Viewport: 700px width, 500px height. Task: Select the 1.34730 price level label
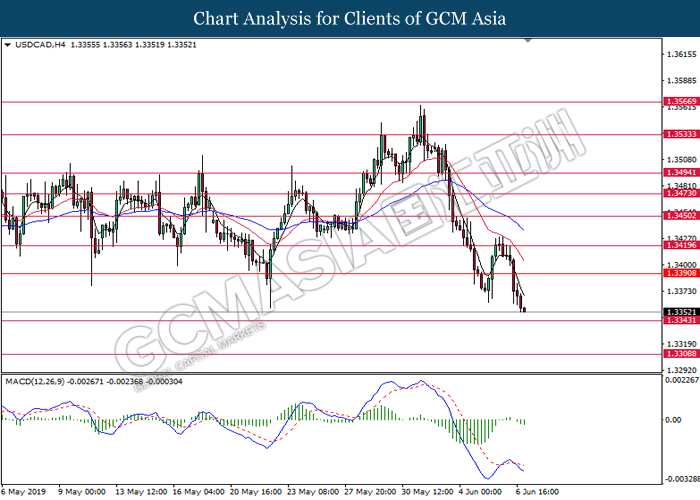click(682, 193)
